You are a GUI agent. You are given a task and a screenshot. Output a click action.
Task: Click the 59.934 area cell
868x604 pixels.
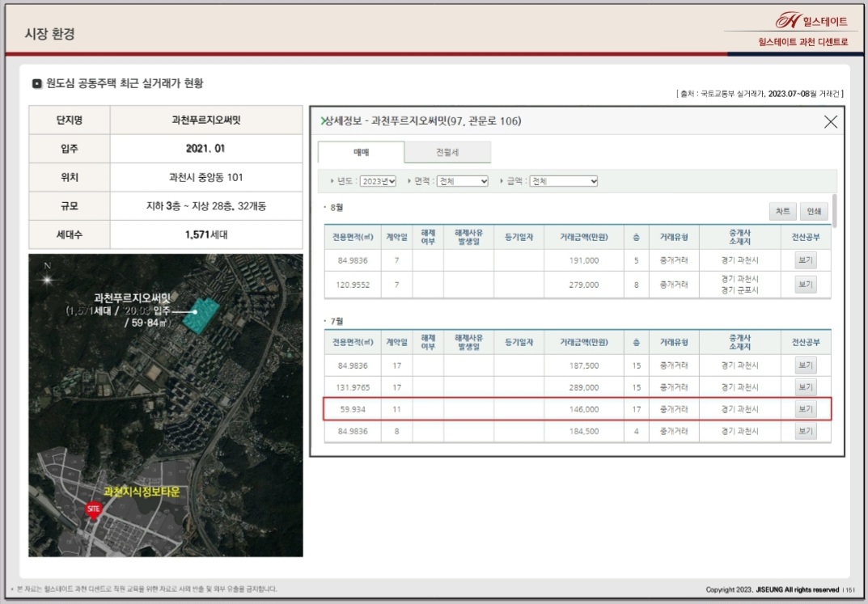pos(353,409)
